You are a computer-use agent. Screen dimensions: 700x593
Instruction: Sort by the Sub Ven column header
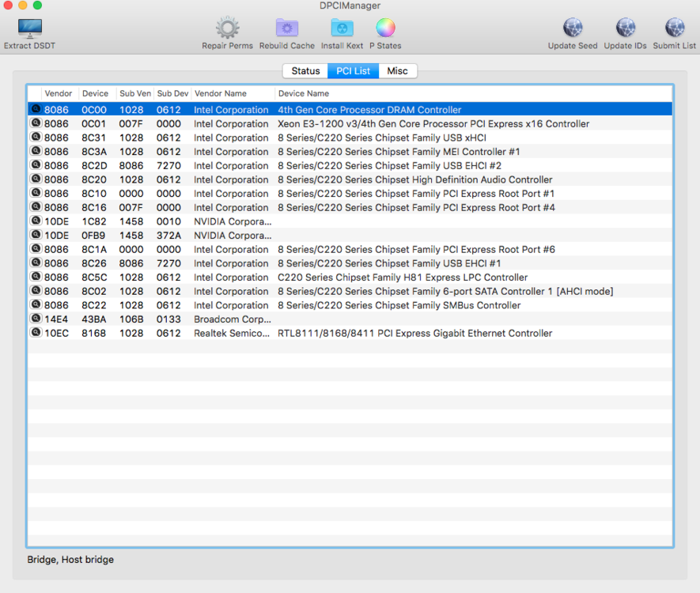pyautogui.click(x=135, y=93)
